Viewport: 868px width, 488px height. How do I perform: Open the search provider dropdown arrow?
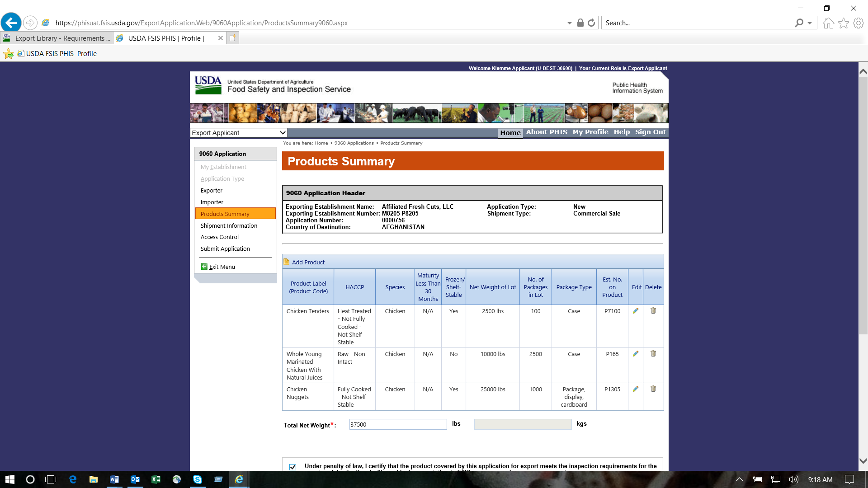coord(810,23)
